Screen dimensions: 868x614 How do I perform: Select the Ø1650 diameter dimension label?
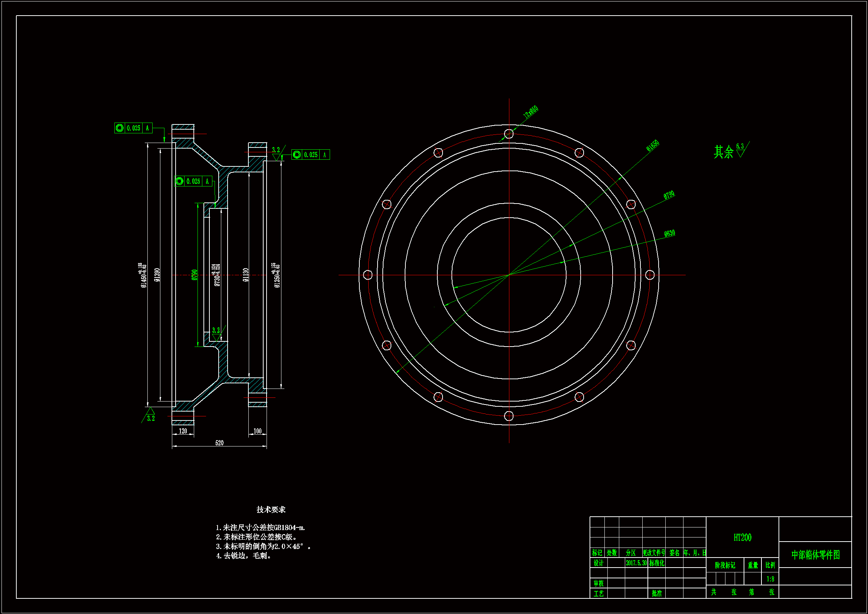click(x=653, y=146)
